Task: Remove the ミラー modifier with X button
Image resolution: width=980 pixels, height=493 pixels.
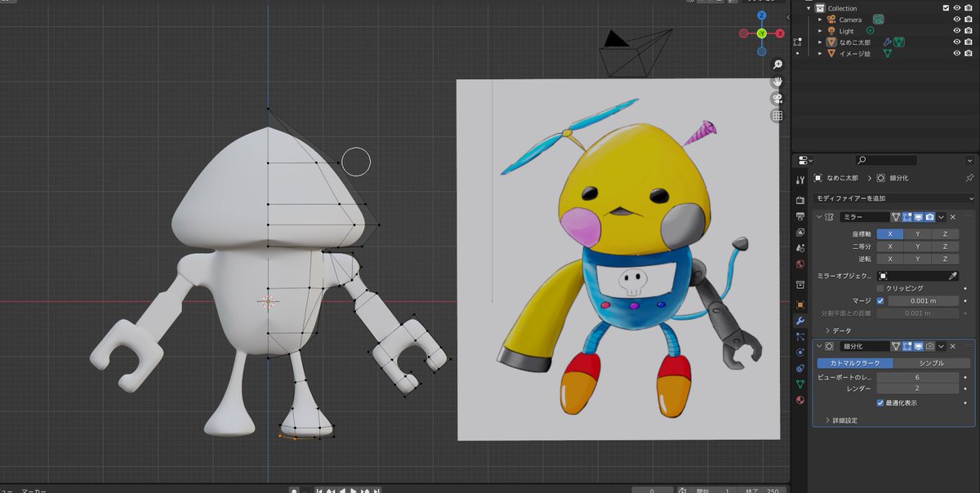Action: point(952,216)
